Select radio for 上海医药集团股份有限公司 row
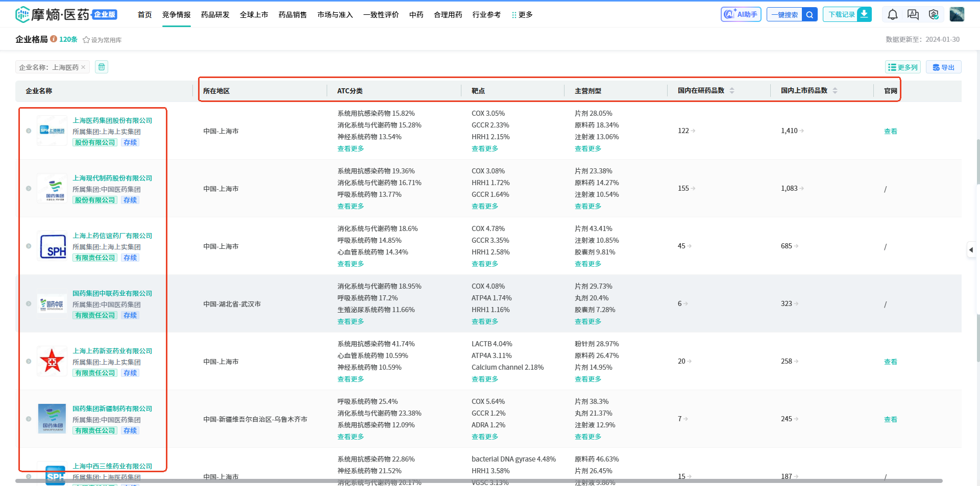The image size is (980, 486). point(29,131)
